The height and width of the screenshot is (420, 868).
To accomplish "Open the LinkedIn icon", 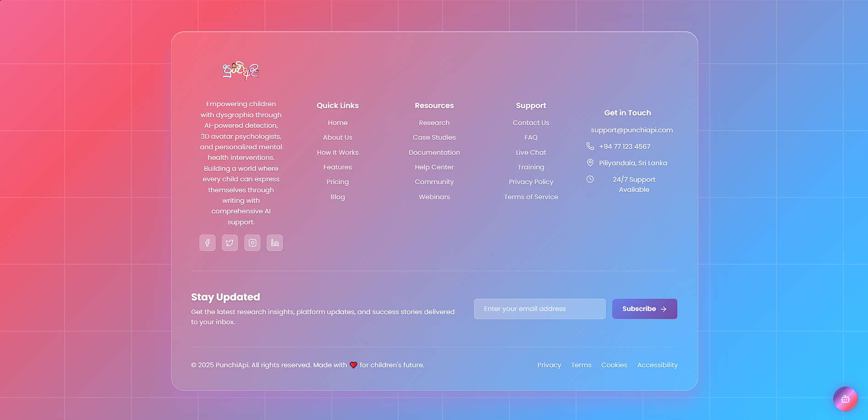I will pos(275,243).
